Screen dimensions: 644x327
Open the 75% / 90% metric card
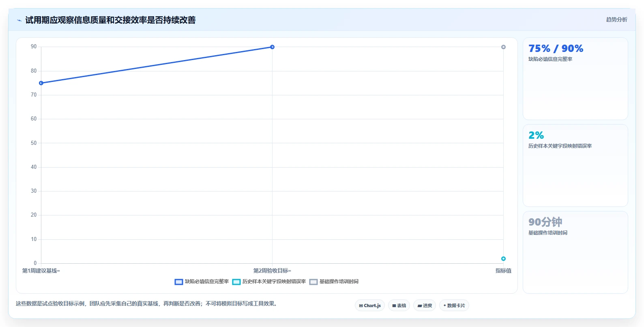(575, 79)
